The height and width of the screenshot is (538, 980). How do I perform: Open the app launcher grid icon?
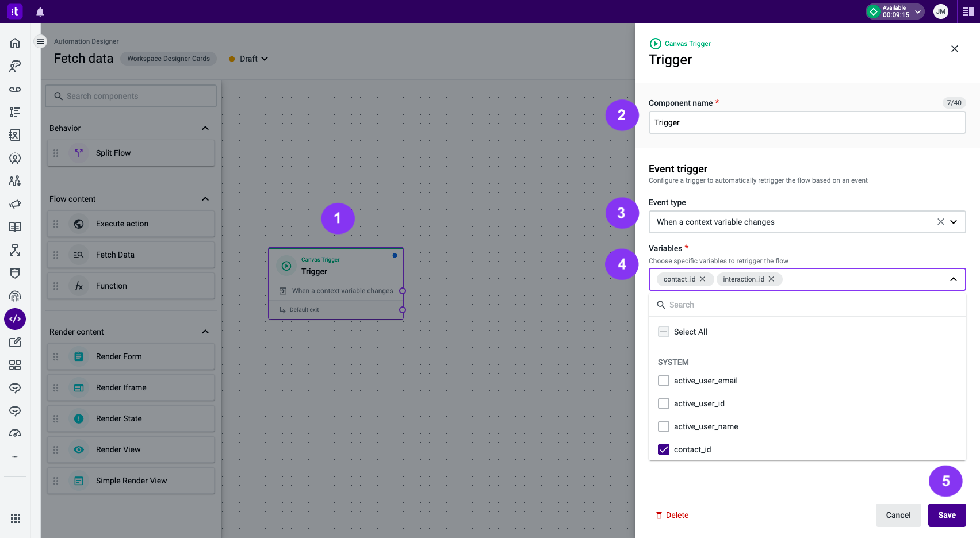pos(16,518)
